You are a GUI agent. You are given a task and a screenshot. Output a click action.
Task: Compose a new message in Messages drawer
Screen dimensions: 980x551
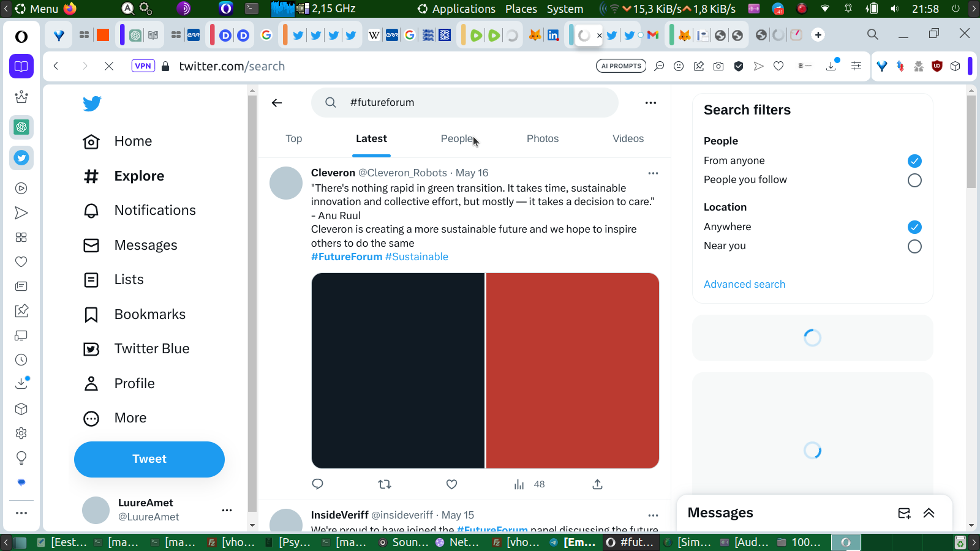point(904,513)
